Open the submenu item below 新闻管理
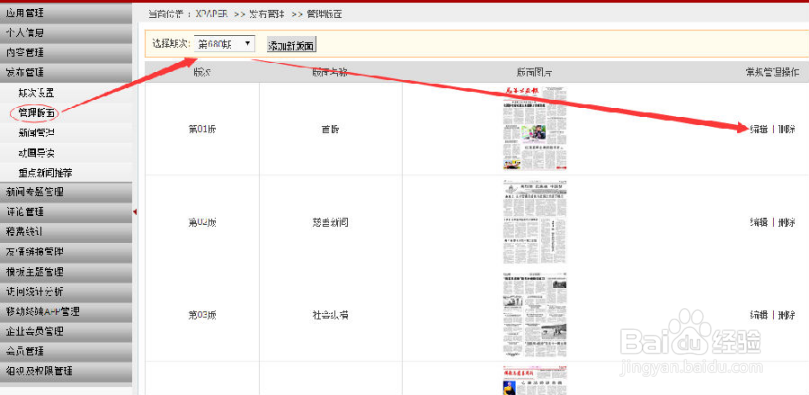809x395 pixels. click(36, 153)
